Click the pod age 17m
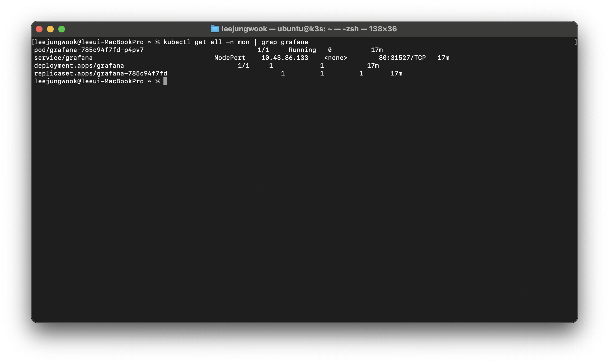 pos(377,50)
